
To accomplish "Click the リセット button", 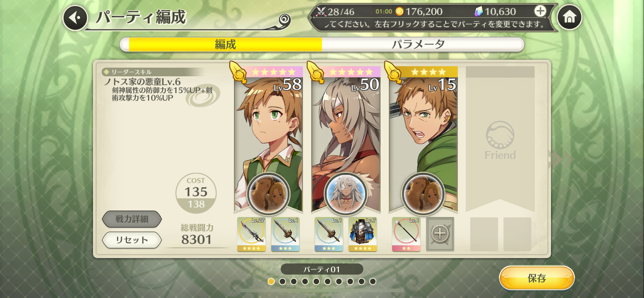I will [132, 240].
